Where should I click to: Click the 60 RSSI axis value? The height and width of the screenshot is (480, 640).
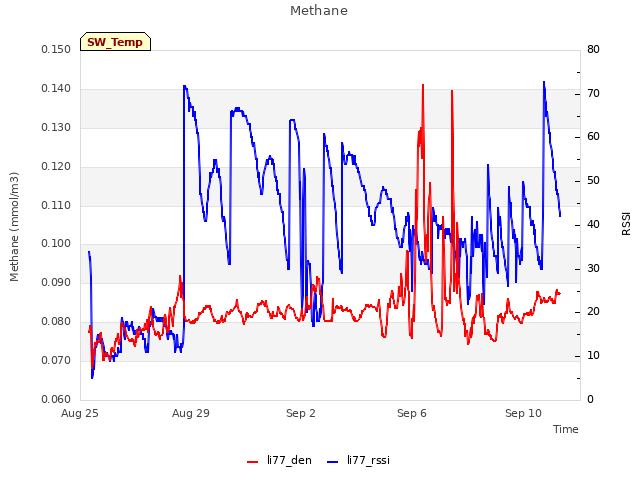[x=593, y=137]
